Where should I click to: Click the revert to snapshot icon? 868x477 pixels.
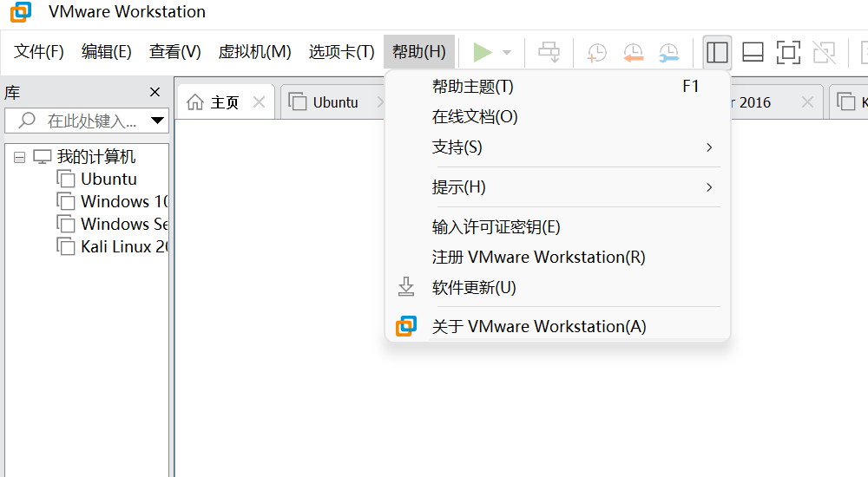(x=633, y=53)
